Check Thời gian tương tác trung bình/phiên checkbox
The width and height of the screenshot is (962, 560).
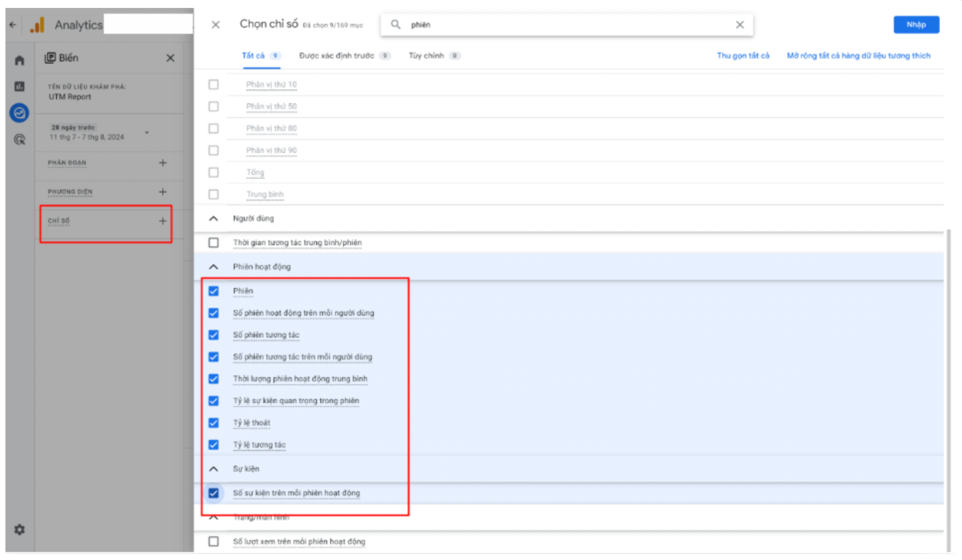213,243
